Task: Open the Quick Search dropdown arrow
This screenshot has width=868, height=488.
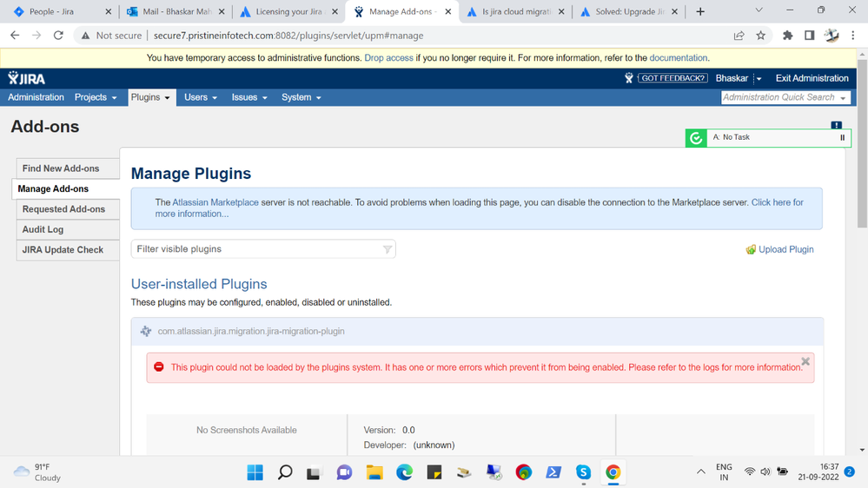Action: coord(843,98)
